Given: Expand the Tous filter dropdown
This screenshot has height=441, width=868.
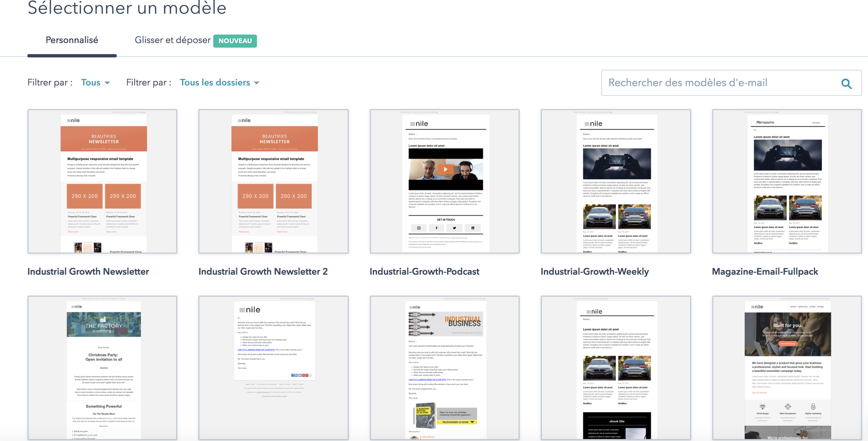Looking at the screenshot, I should [95, 83].
